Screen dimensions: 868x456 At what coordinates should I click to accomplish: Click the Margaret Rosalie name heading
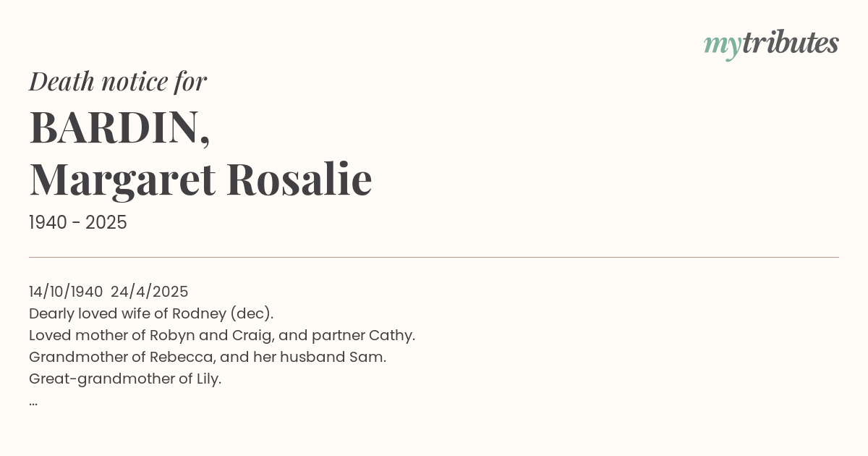tap(200, 180)
